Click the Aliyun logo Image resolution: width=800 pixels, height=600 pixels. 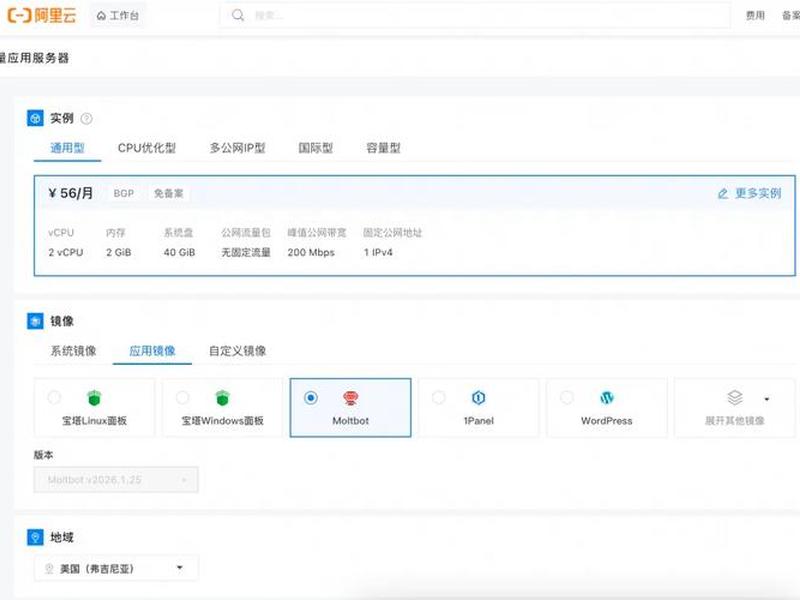pyautogui.click(x=42, y=15)
